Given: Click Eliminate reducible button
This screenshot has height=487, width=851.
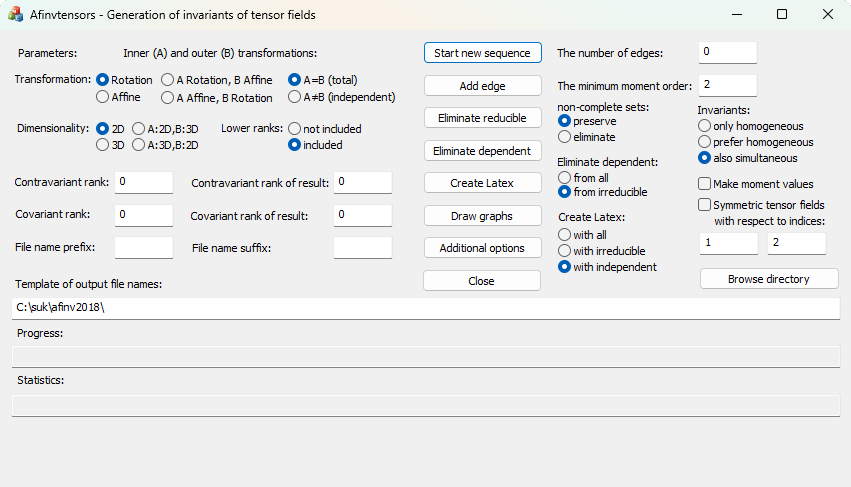Looking at the screenshot, I should (482, 118).
